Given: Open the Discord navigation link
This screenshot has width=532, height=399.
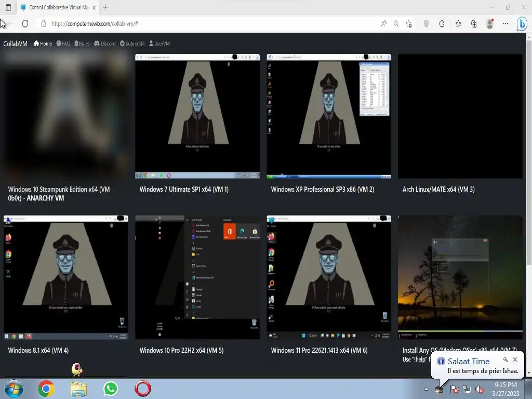Looking at the screenshot, I should [105, 44].
